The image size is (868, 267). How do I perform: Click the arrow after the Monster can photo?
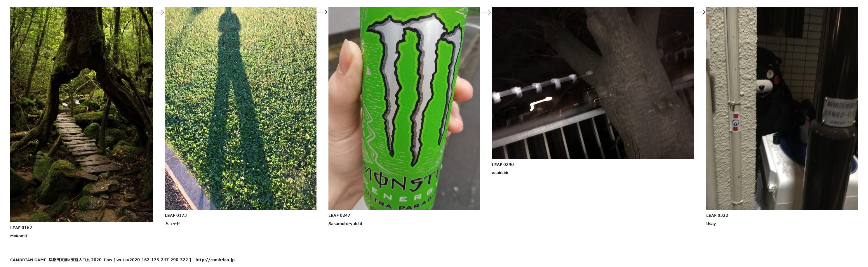pos(486,12)
